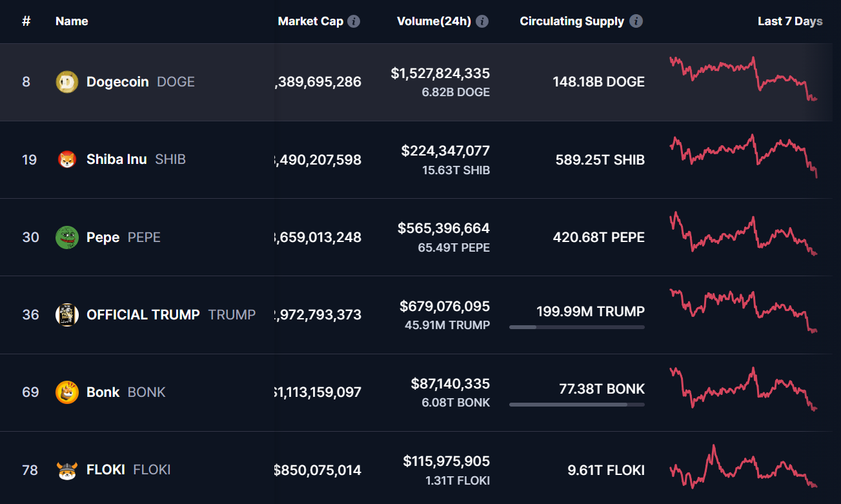841x504 pixels.
Task: Click the Bonk dog logo icon
Action: click(67, 392)
